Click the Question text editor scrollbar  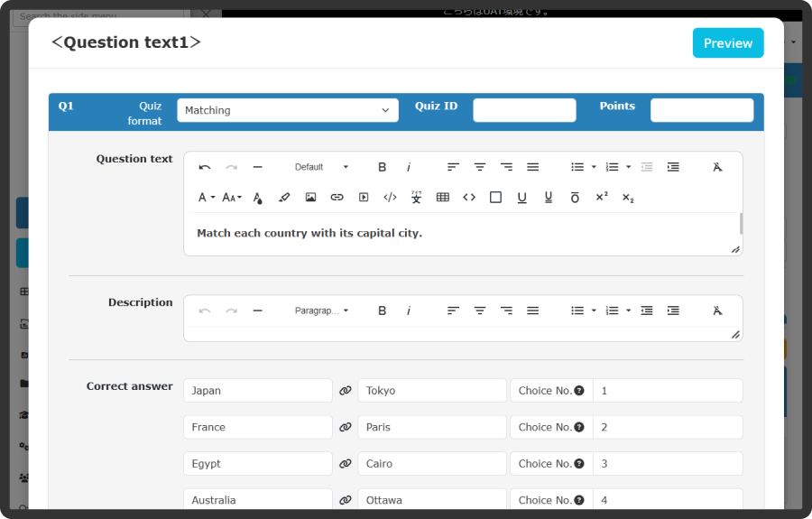pyautogui.click(x=741, y=224)
